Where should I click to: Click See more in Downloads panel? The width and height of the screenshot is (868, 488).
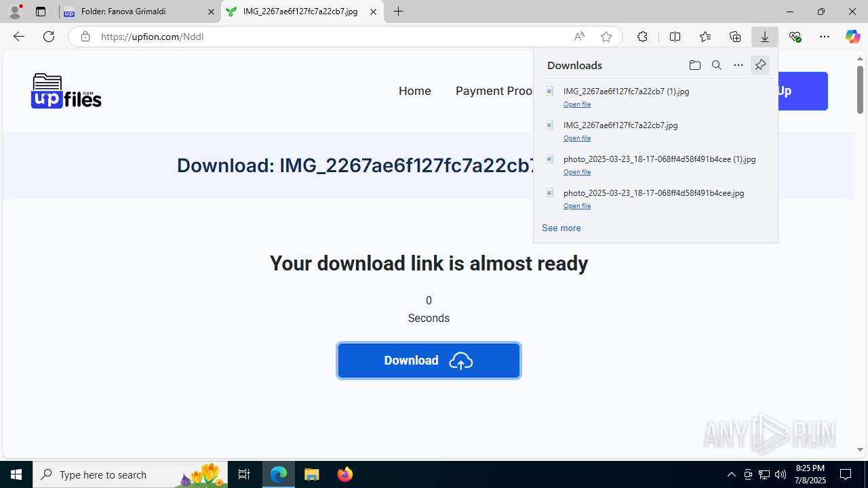[561, 228]
